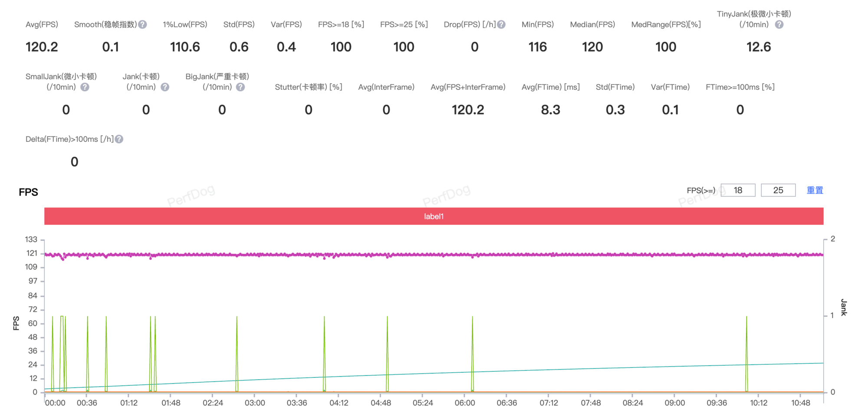Open help icon next to Smooth(稳帧指数)

pos(142,25)
